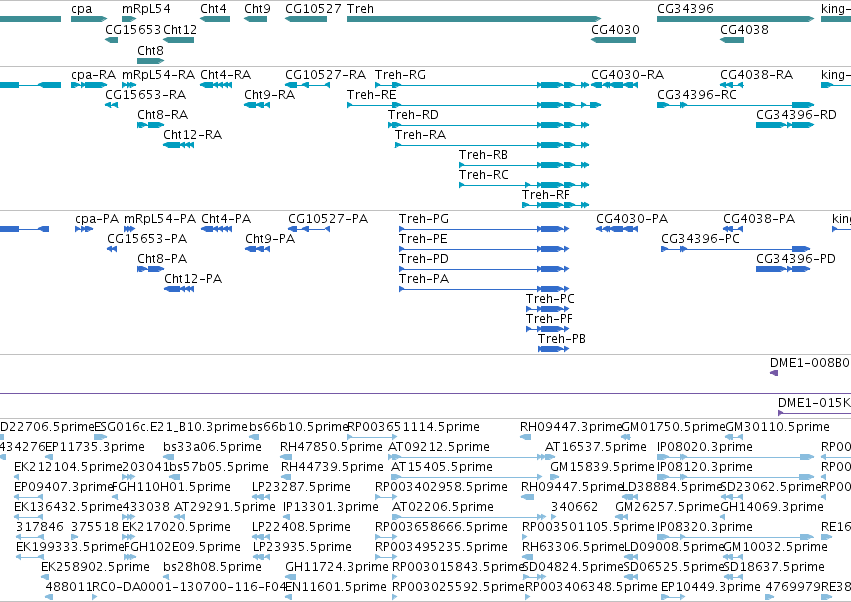
Task: Open the mRpL54-PA protein label
Action: pos(160,219)
